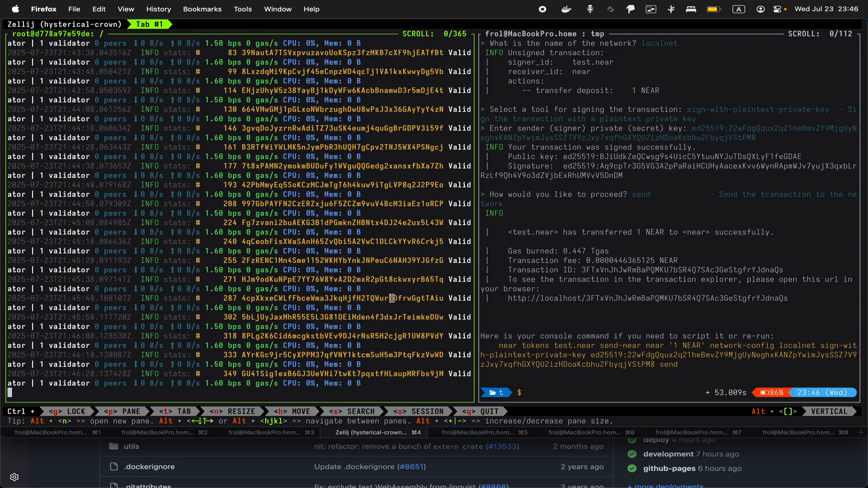The height and width of the screenshot is (488, 868).
Task: Click the input source A icon
Action: pyautogui.click(x=739, y=9)
